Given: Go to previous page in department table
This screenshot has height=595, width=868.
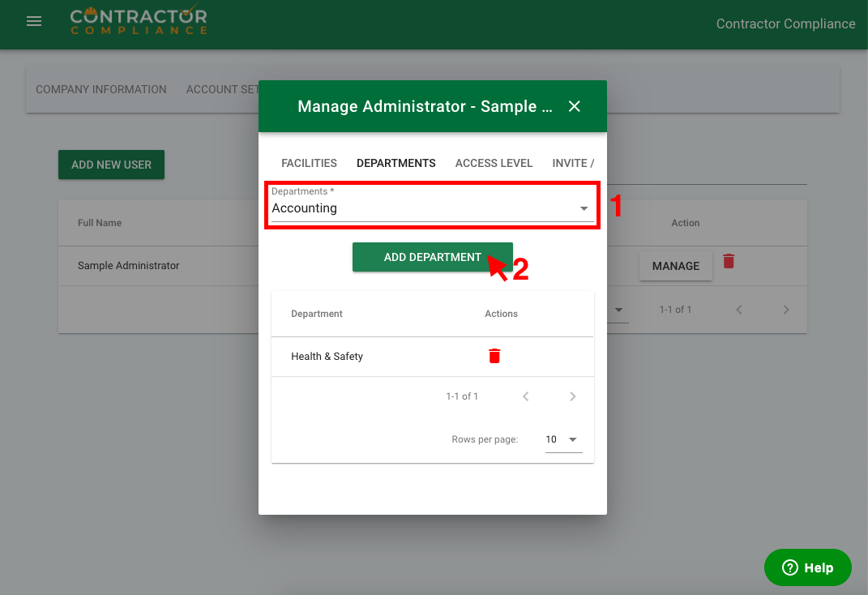Looking at the screenshot, I should coord(526,396).
